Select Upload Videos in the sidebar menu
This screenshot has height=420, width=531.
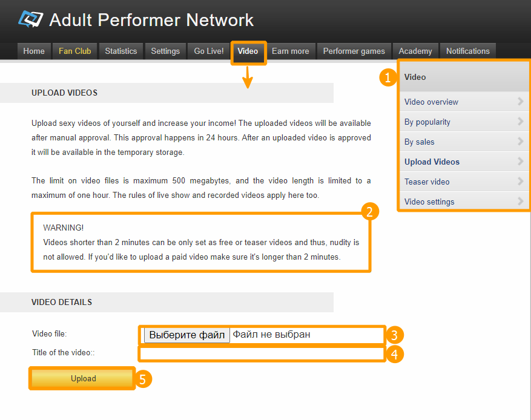432,162
